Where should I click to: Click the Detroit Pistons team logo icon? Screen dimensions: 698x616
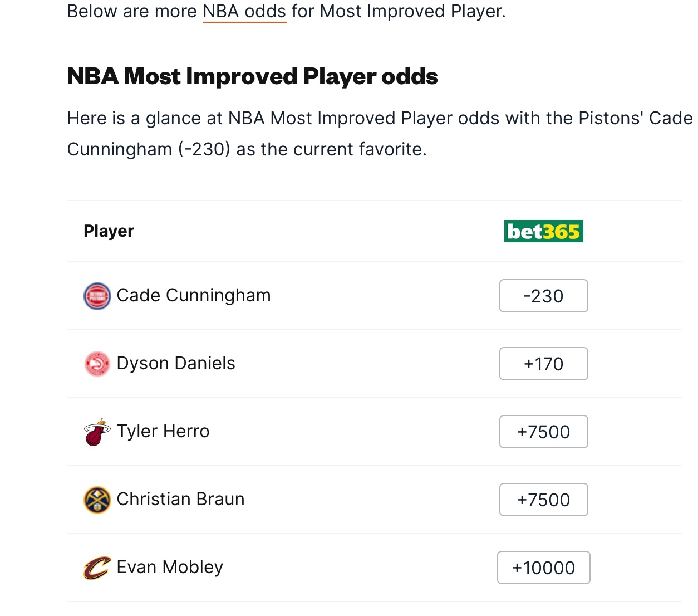pos(97,296)
